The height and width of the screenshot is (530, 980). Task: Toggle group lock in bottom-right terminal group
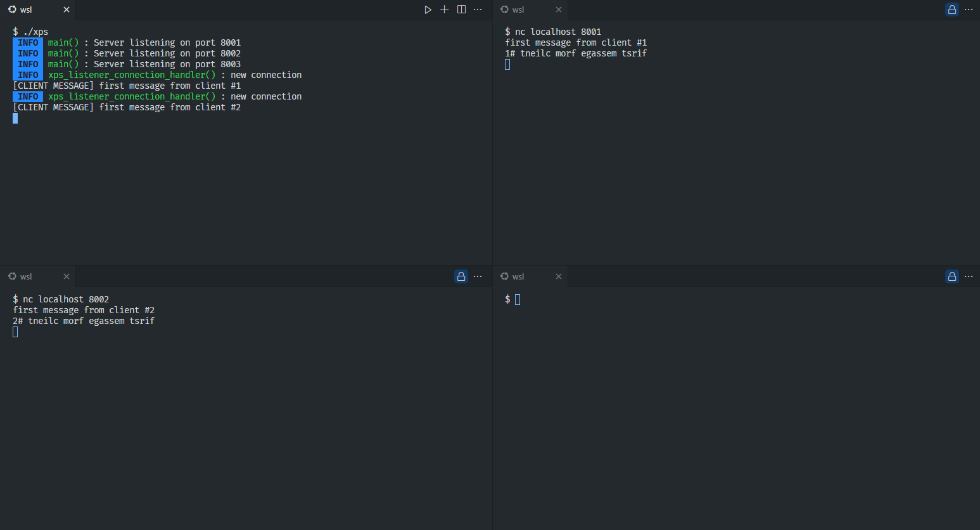(952, 276)
